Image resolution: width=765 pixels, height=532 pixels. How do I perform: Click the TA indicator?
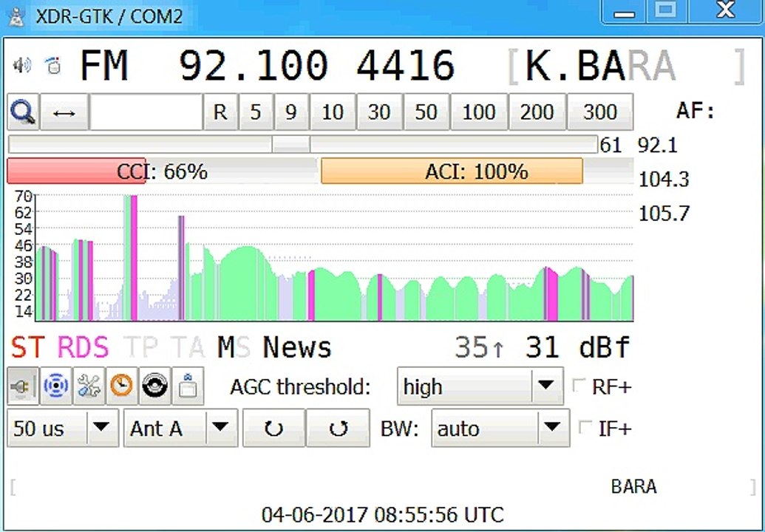click(x=188, y=347)
